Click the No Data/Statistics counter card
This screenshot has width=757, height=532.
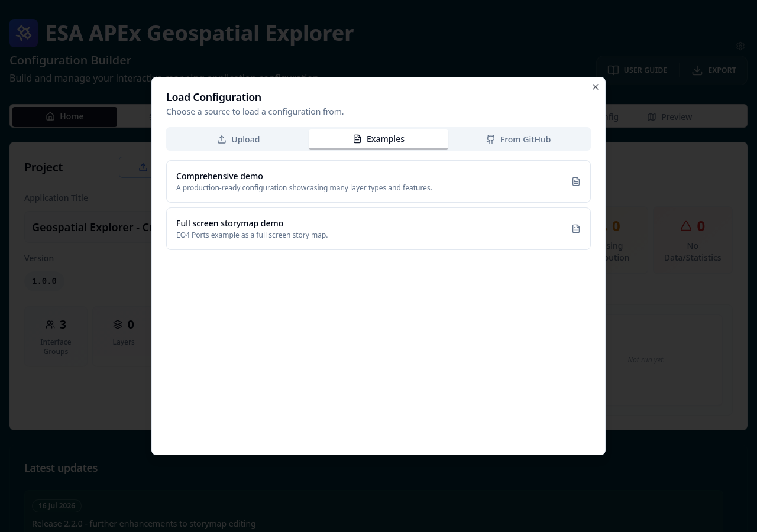[x=693, y=240]
